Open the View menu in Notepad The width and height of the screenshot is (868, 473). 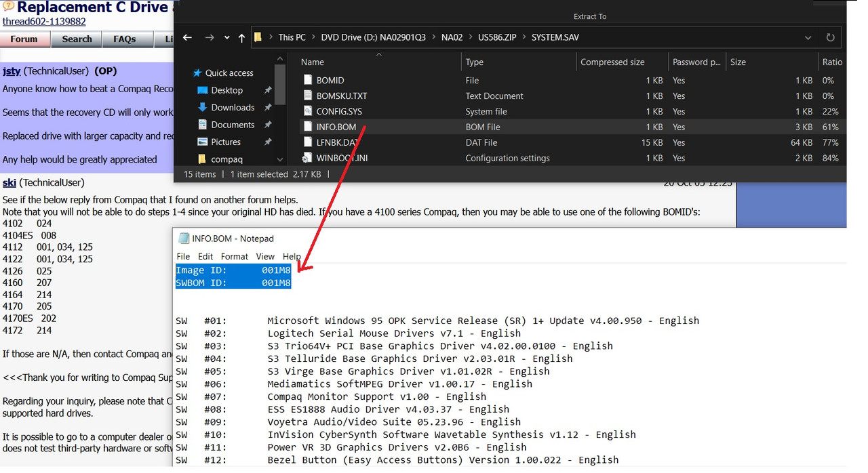click(265, 256)
